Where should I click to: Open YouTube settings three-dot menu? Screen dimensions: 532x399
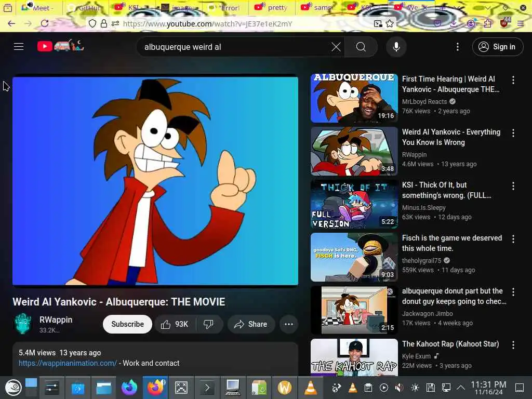pyautogui.click(x=457, y=47)
